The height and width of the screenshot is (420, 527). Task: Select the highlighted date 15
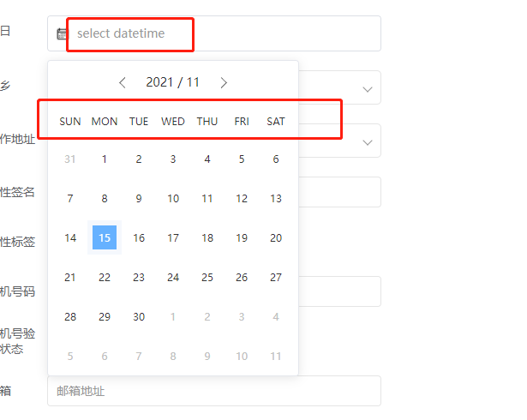[105, 237]
